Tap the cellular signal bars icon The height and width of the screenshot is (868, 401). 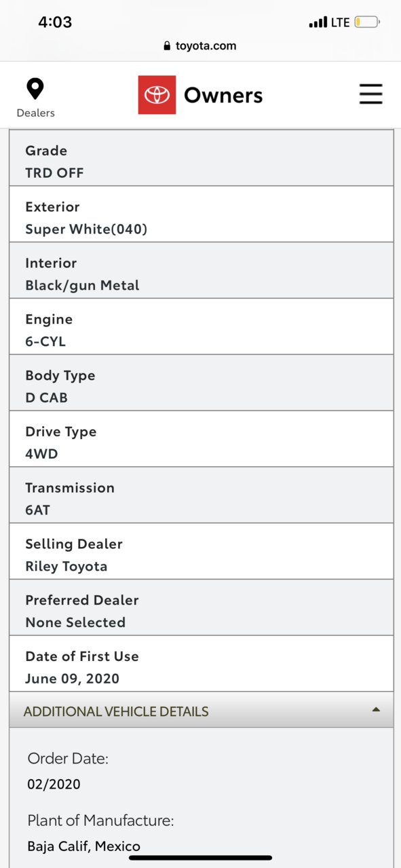[318, 22]
